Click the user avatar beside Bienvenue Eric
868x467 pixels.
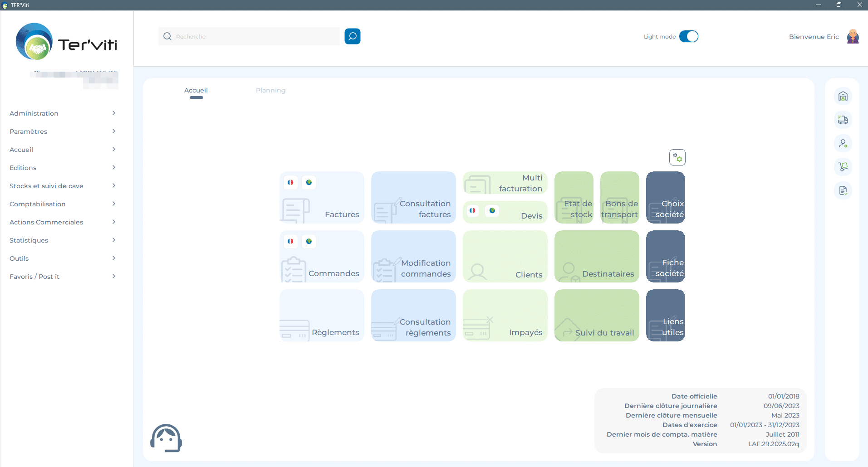853,36
